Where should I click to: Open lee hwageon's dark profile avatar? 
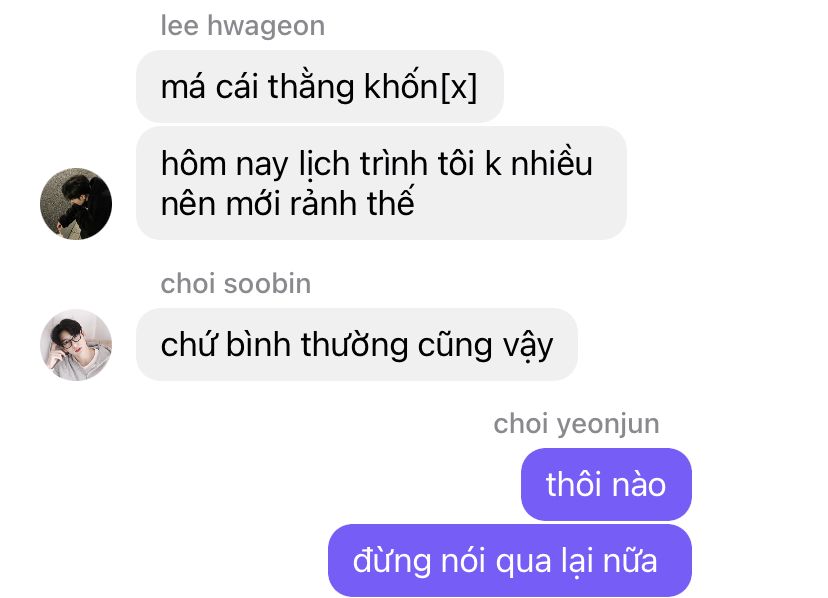click(x=76, y=203)
